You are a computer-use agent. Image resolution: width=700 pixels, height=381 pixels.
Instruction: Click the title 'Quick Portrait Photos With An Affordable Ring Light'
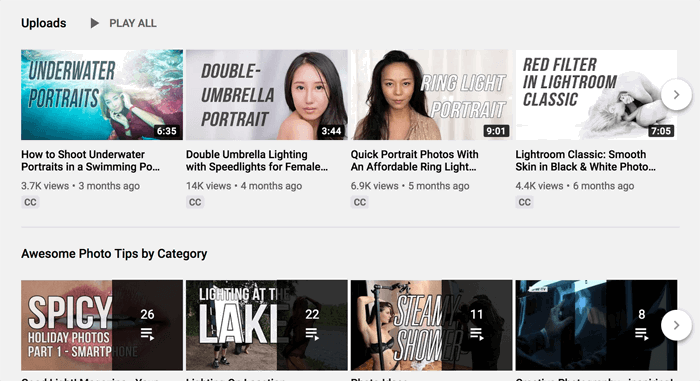point(414,160)
